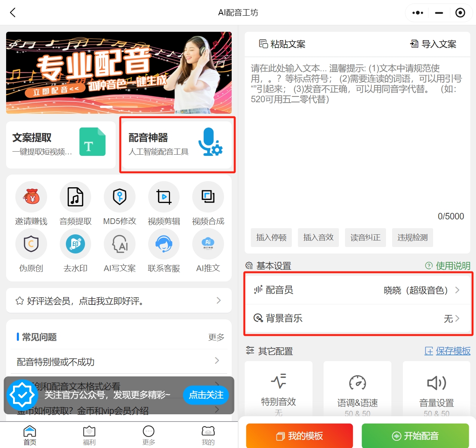Open 音频提取 music file icon
This screenshot has width=476, height=448.
click(x=75, y=197)
